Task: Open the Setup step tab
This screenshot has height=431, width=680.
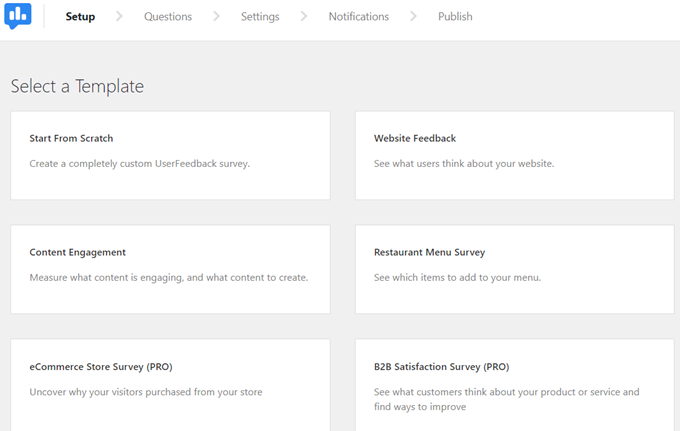Action: pyautogui.click(x=80, y=17)
